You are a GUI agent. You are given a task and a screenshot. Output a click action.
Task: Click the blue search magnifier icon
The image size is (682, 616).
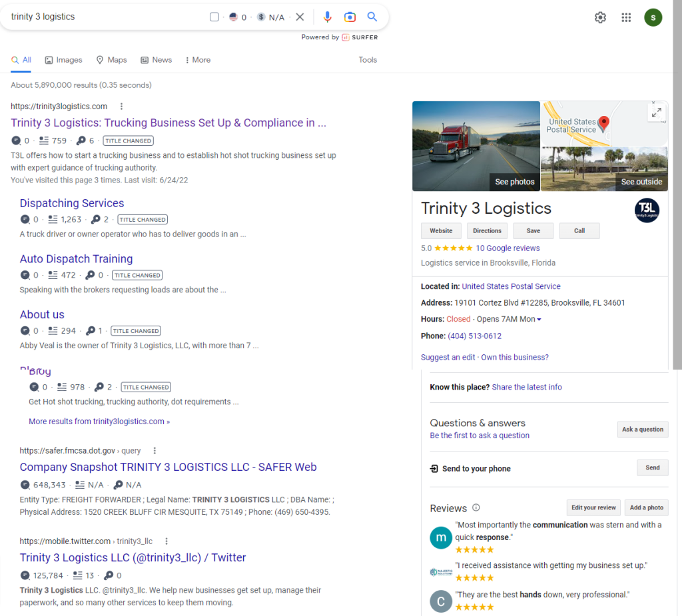(x=372, y=17)
